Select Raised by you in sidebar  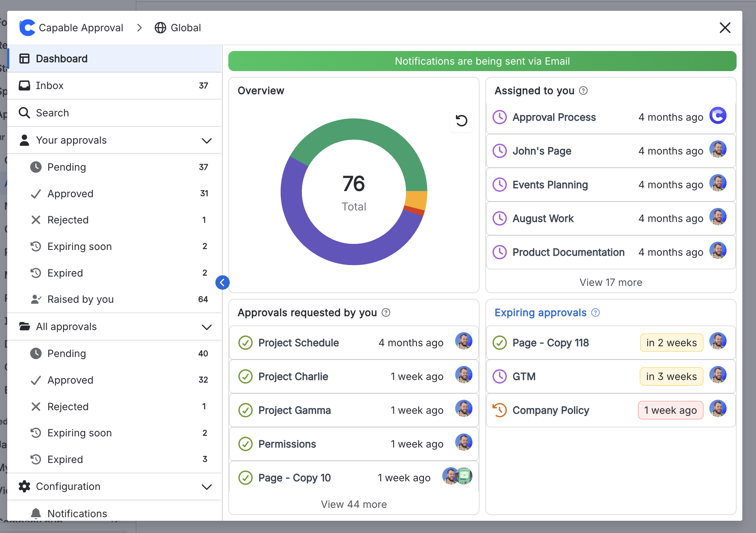80,300
